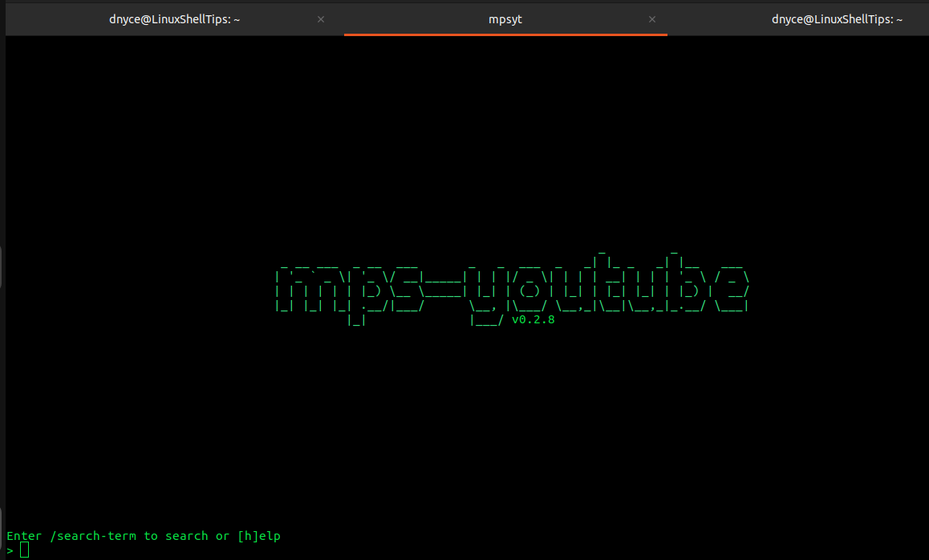Image resolution: width=929 pixels, height=560 pixels.
Task: Open the first dnyce@LinuxShellTips tab
Action: (174, 19)
